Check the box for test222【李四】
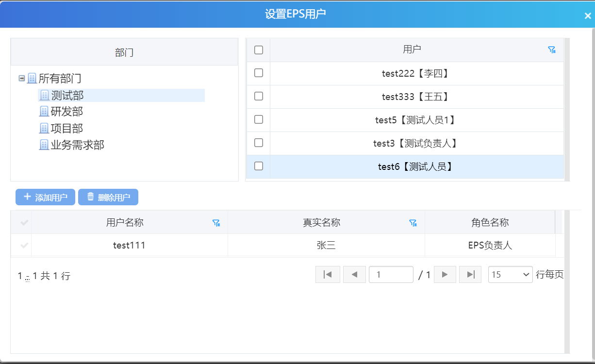The height and width of the screenshot is (364, 595). 259,73
